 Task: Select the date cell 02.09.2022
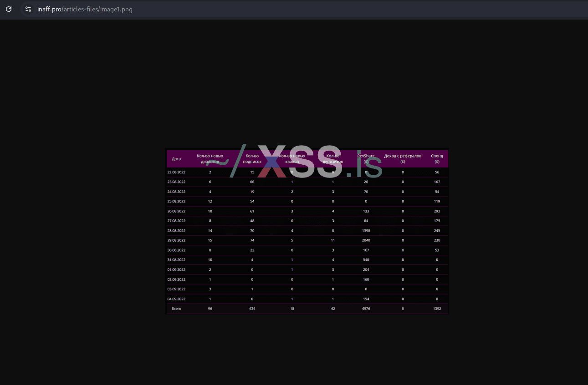[x=176, y=280]
